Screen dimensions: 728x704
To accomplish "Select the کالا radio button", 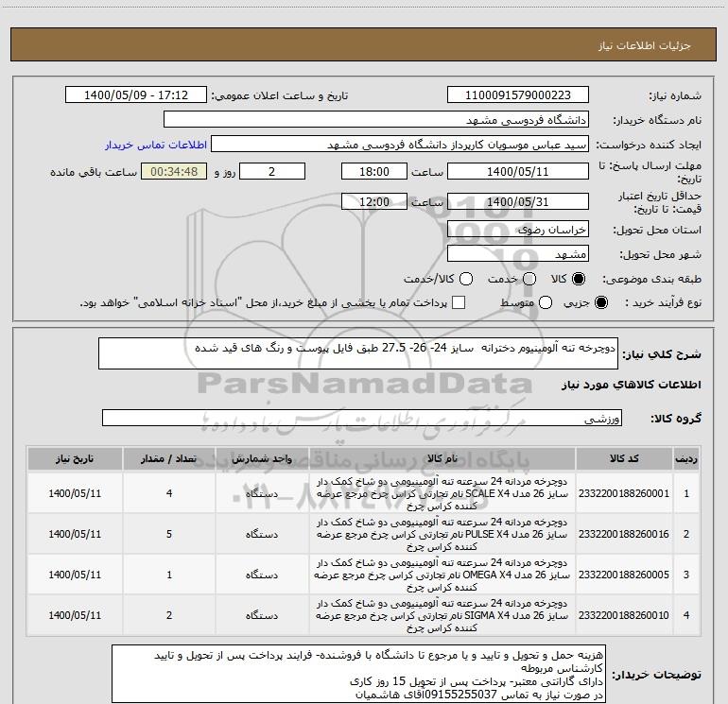I will [579, 279].
